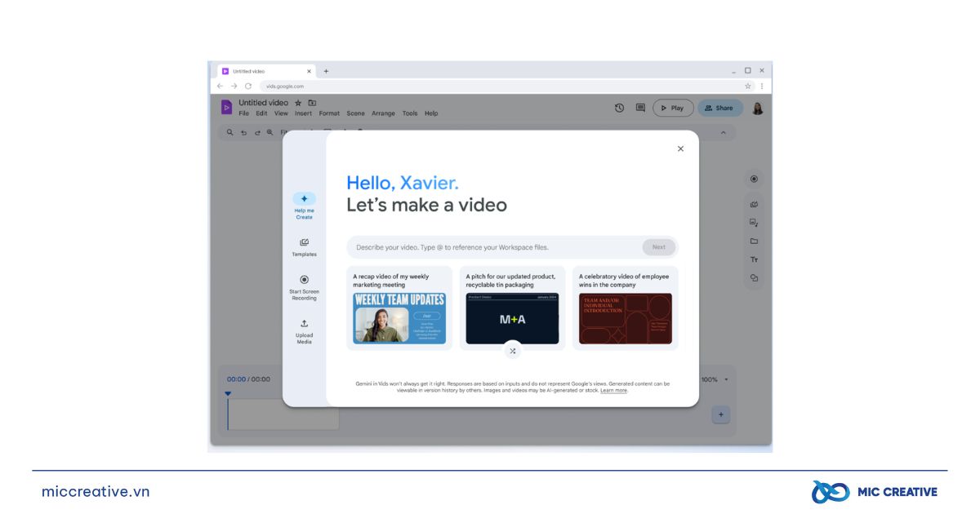
Task: Open the folder icon in the right rail
Action: click(754, 241)
